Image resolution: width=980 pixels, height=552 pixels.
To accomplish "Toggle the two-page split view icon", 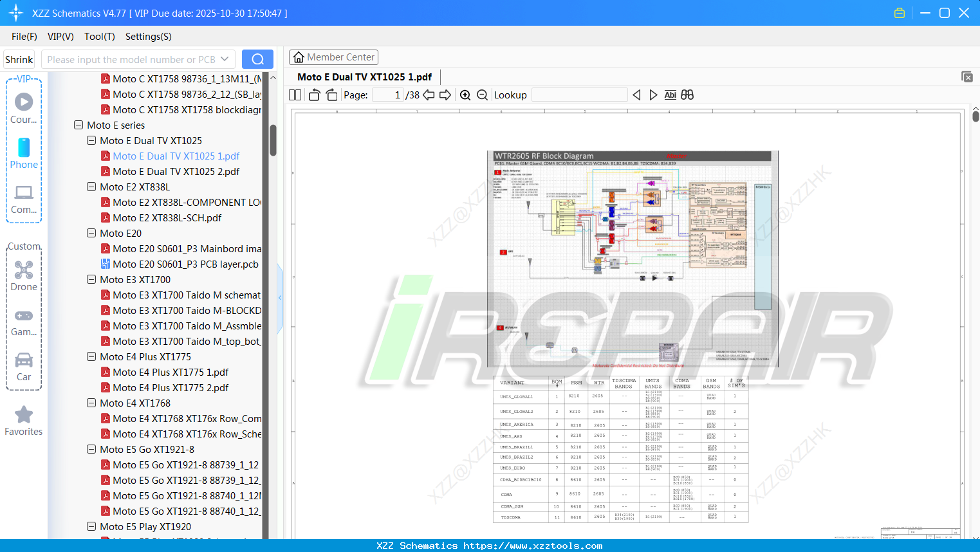I will [x=295, y=95].
